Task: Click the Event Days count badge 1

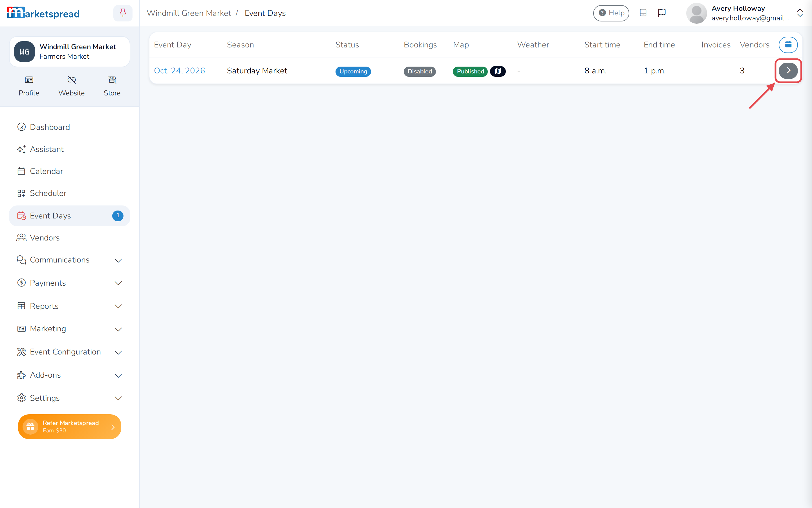Action: pyautogui.click(x=118, y=216)
